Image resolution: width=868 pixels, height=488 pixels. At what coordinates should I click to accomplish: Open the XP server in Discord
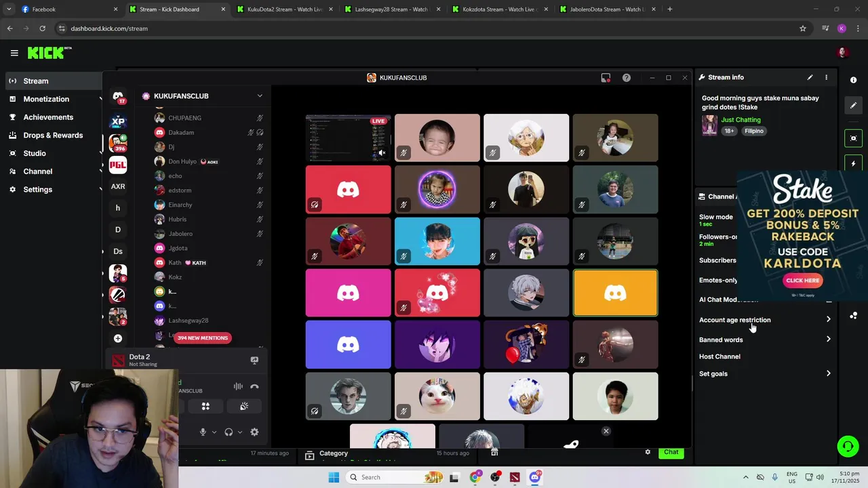coord(118,122)
